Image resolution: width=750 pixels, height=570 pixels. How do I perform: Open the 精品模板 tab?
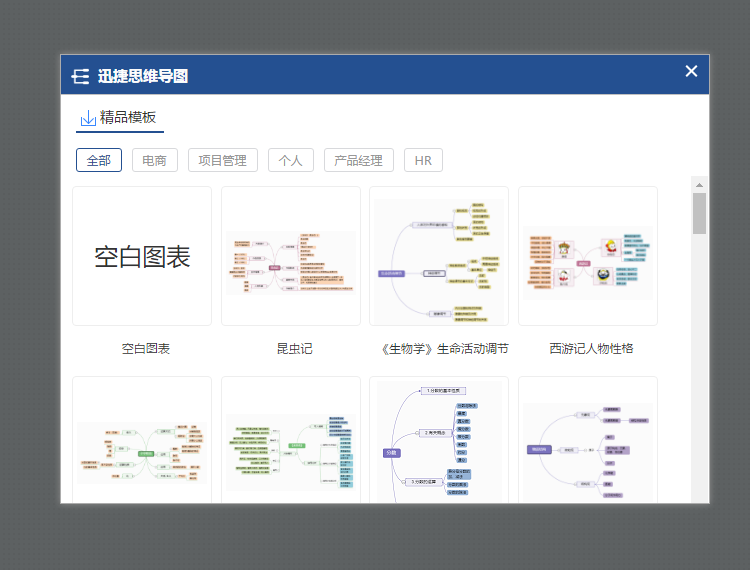[x=120, y=118]
